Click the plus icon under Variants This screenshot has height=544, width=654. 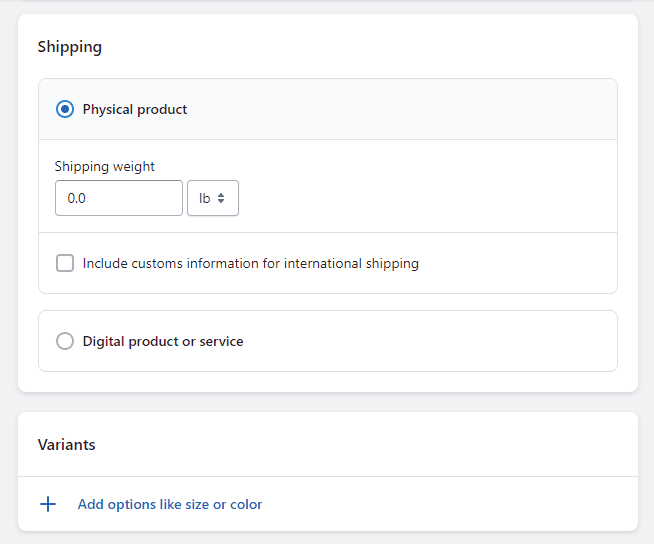[48, 504]
